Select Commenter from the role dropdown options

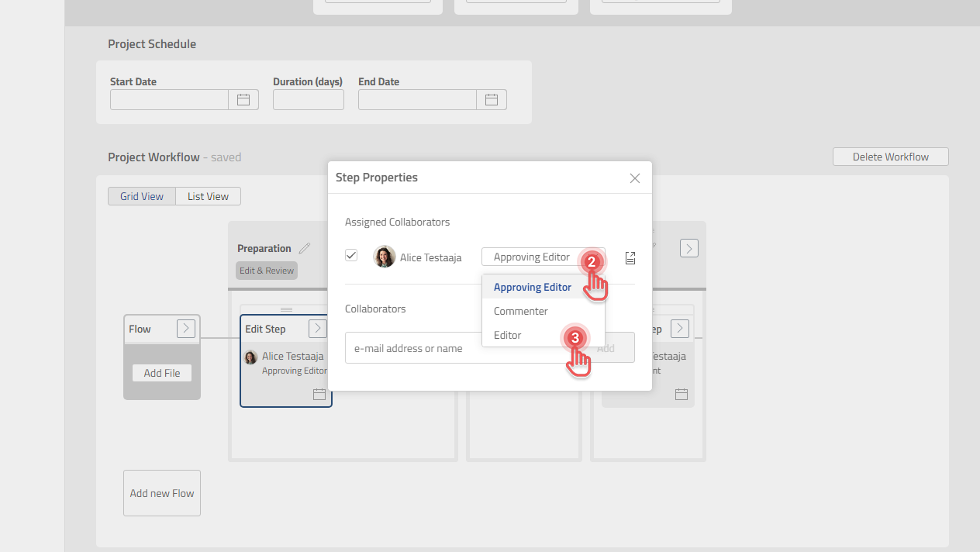pos(520,311)
